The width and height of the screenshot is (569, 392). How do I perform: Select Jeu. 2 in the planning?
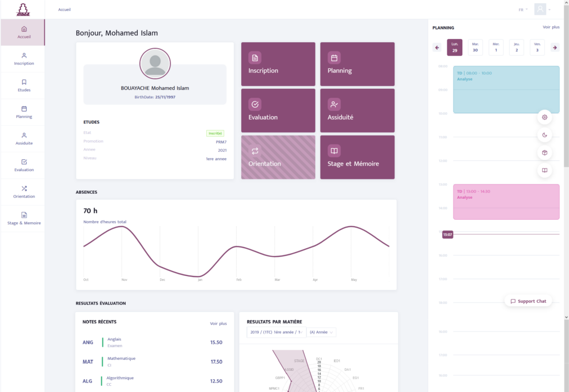coord(517,48)
